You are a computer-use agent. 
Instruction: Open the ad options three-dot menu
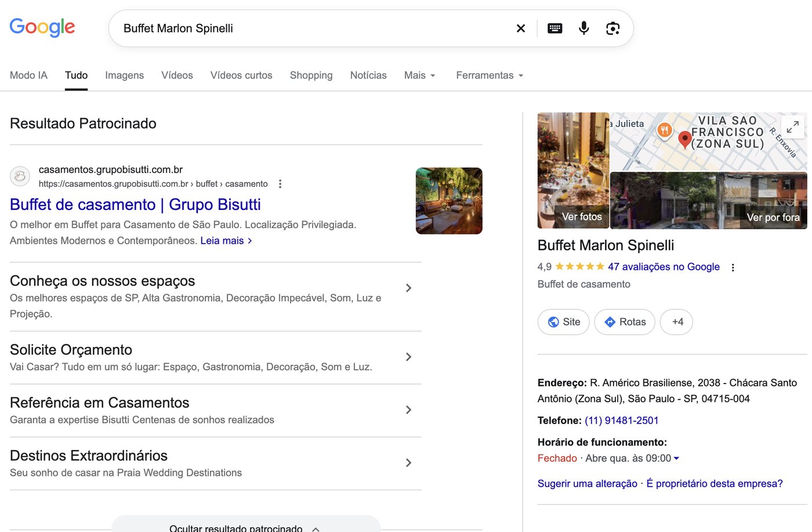[280, 184]
